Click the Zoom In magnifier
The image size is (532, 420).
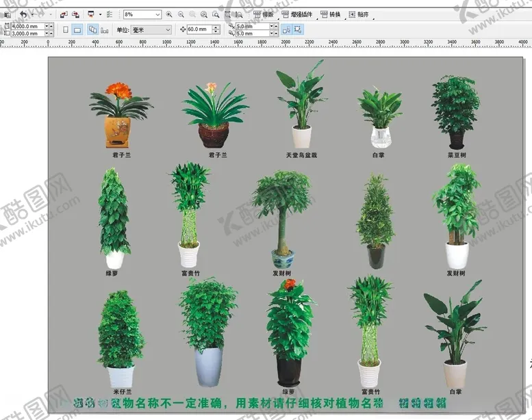(x=169, y=14)
